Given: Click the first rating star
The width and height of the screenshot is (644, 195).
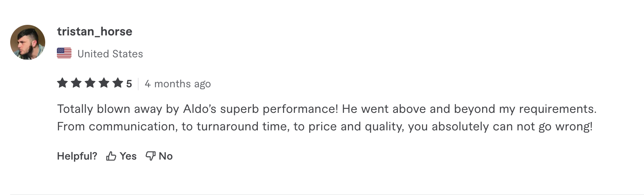Looking at the screenshot, I should click(62, 83).
